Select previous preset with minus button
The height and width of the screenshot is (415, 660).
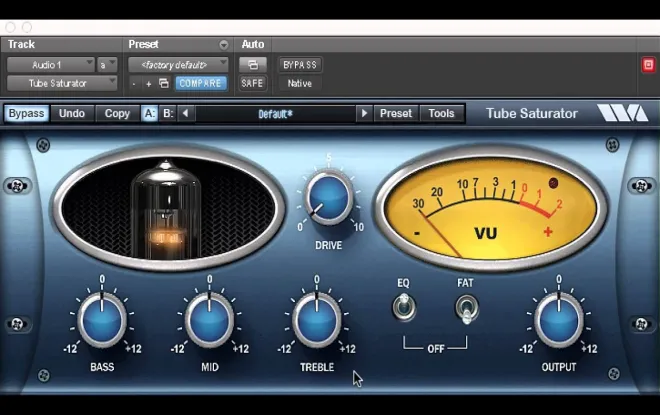[x=134, y=84]
